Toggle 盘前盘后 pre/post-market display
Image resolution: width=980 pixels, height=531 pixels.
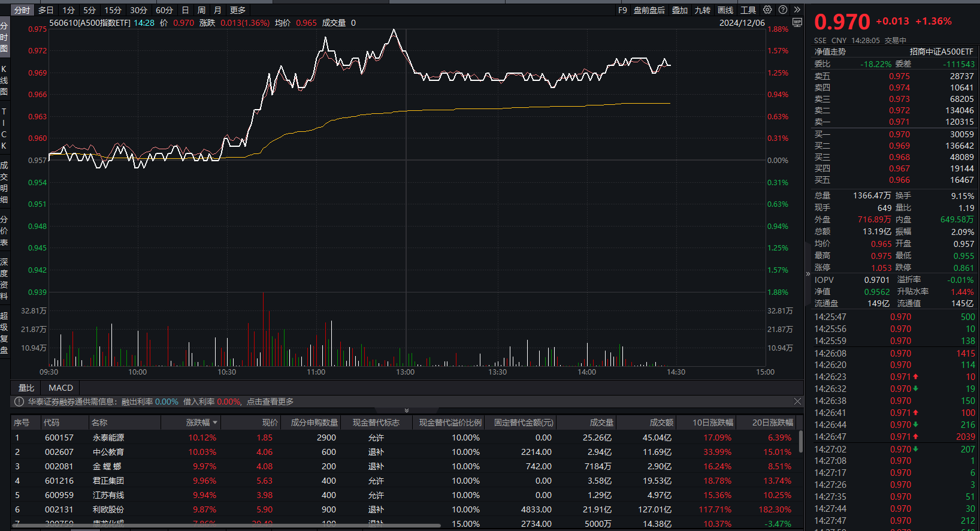coord(649,10)
